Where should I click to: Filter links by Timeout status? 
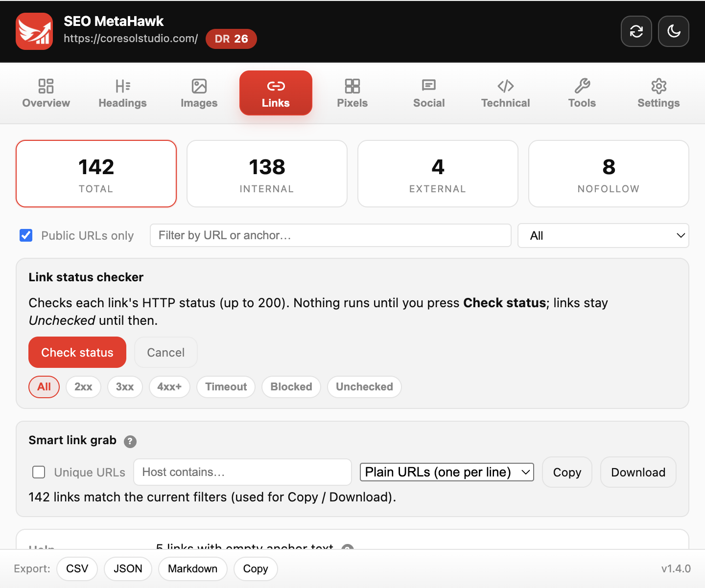(x=226, y=387)
